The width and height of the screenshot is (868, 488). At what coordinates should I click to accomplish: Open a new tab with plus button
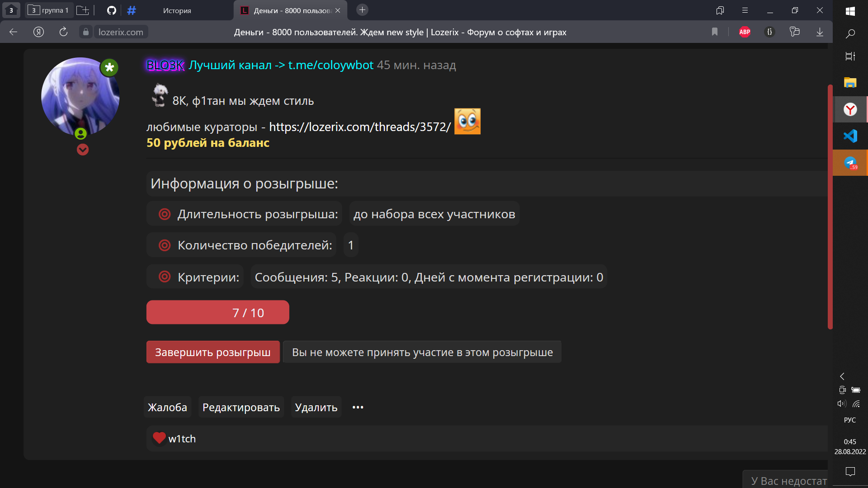coord(362,10)
